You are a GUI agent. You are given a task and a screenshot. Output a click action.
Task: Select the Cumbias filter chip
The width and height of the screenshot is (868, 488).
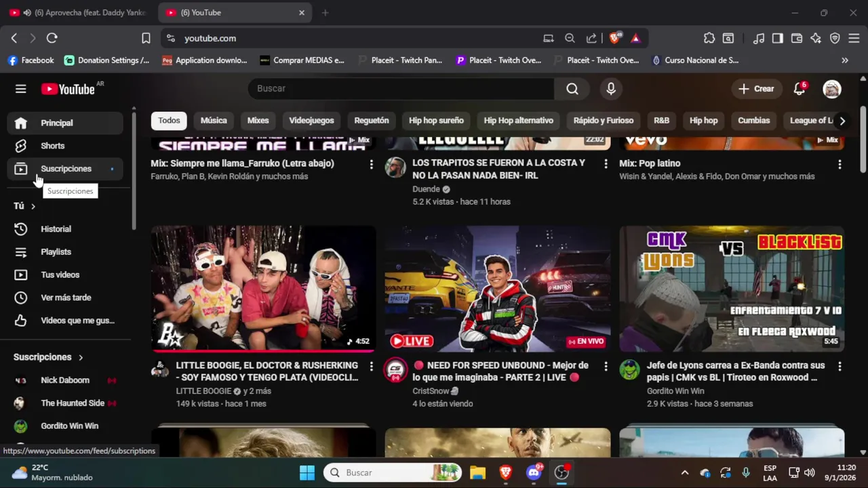(x=754, y=121)
